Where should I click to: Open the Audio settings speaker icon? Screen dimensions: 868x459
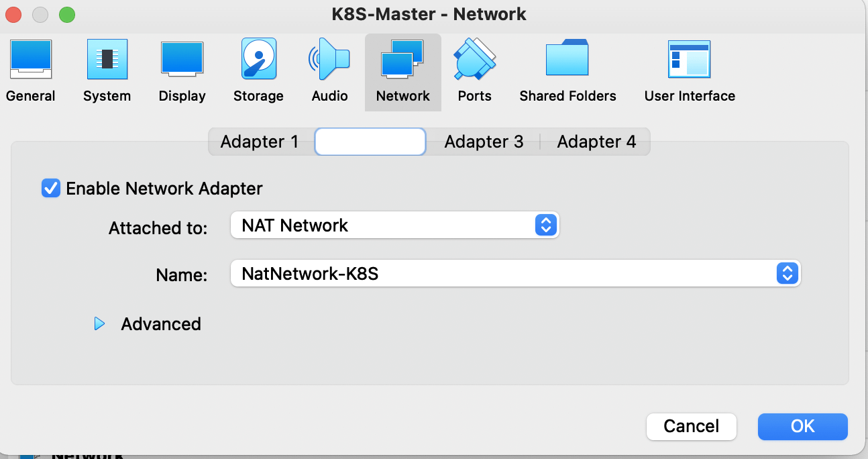[329, 60]
